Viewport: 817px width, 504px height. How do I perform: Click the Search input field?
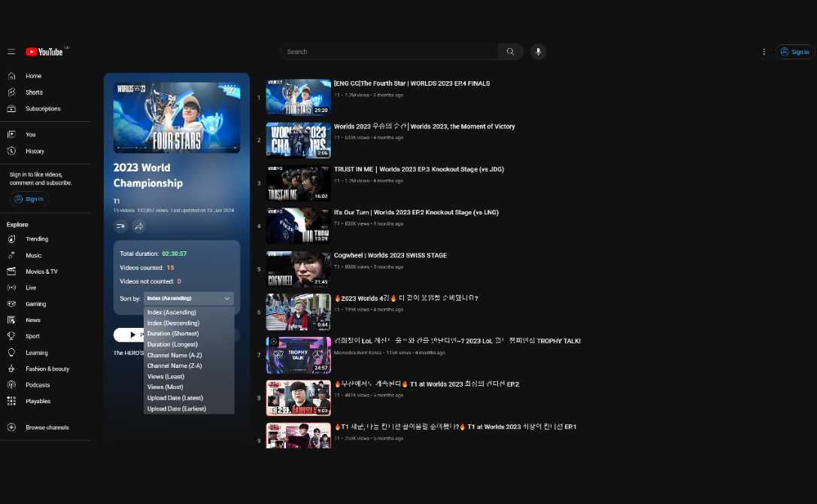(x=389, y=52)
